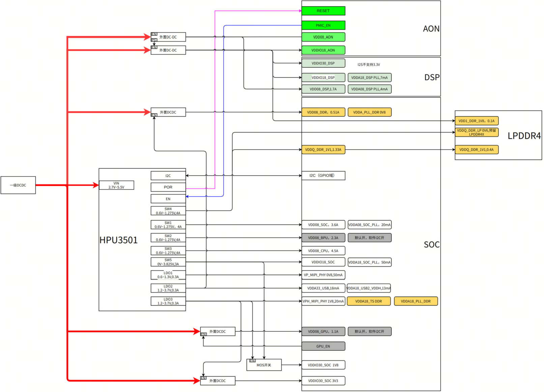
Task: Select VDDA18_DSP PLL,7mA block
Action: pos(369,78)
